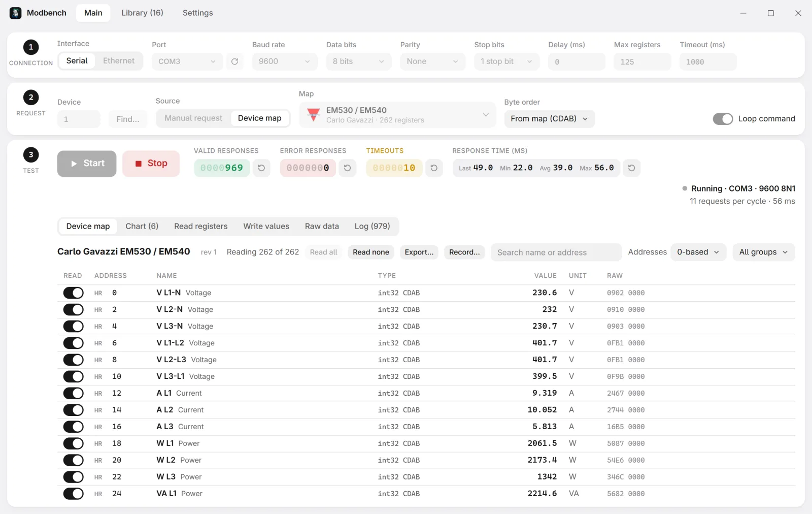
Task: Focus the Search name or address field
Action: [556, 252]
